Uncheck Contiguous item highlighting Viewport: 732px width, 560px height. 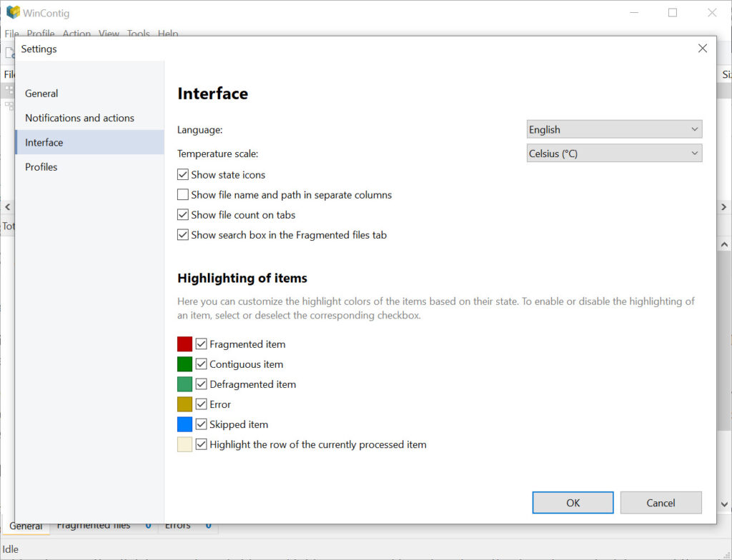(x=201, y=364)
